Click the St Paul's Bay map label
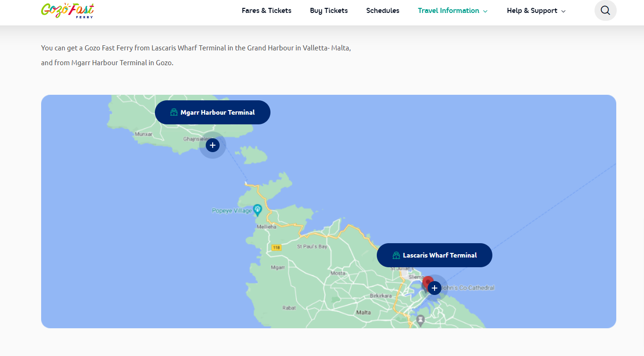The width and height of the screenshot is (644, 356). (312, 246)
